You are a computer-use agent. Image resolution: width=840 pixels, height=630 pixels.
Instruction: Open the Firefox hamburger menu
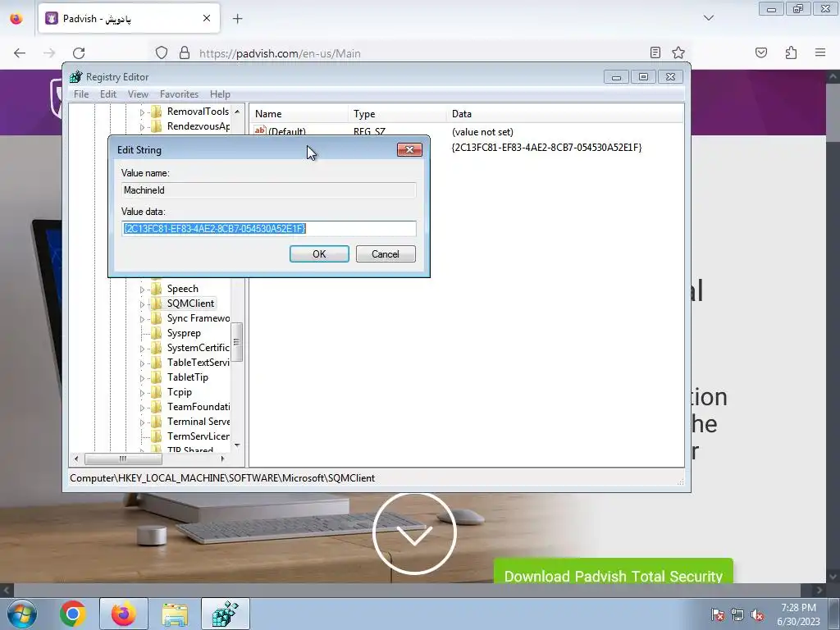[820, 52]
